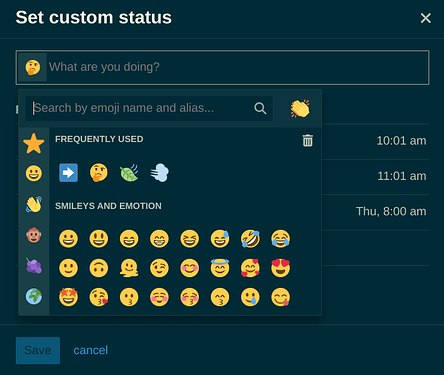Click the cancel link
444x375 pixels.
pyautogui.click(x=91, y=350)
